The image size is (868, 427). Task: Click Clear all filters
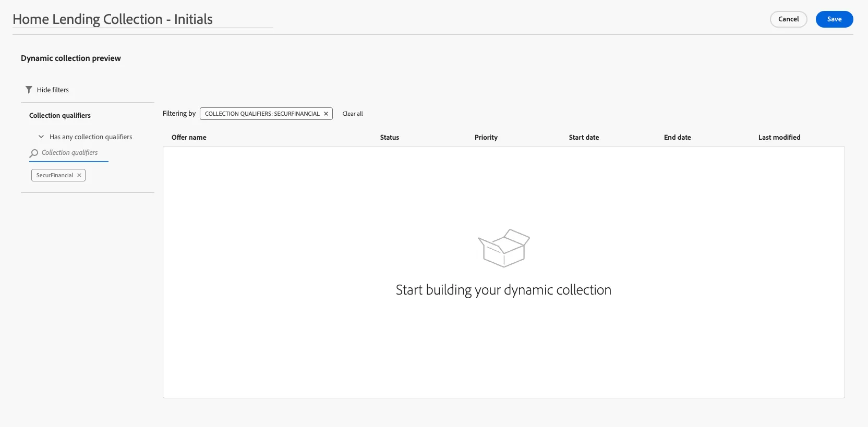(x=353, y=114)
